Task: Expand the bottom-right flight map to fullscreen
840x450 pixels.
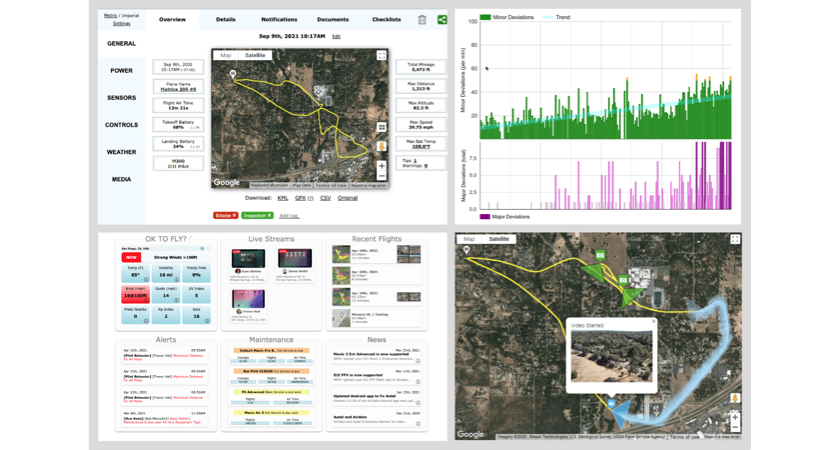Action: (x=735, y=239)
